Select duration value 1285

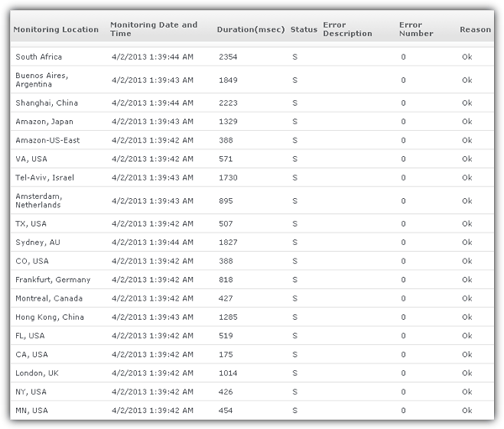(228, 317)
